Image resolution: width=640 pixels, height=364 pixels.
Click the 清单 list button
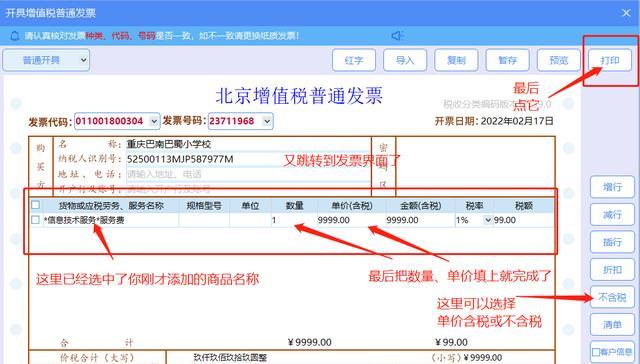pos(612,324)
